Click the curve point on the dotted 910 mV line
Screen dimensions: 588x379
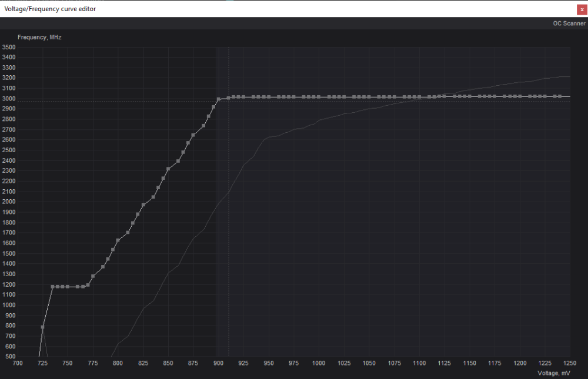coord(229,98)
